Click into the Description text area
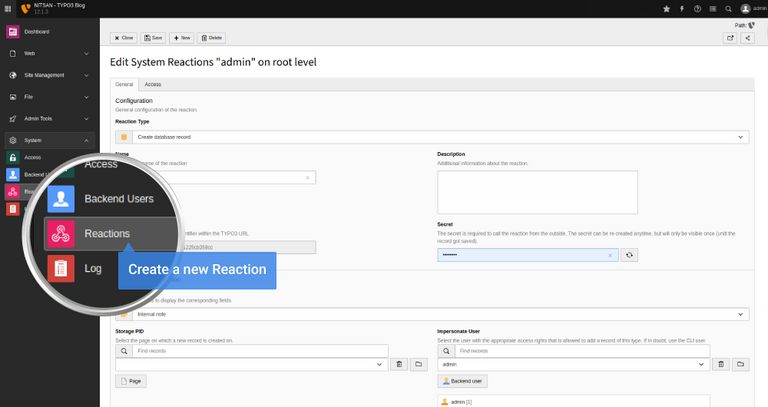768x407 pixels. pyautogui.click(x=537, y=192)
